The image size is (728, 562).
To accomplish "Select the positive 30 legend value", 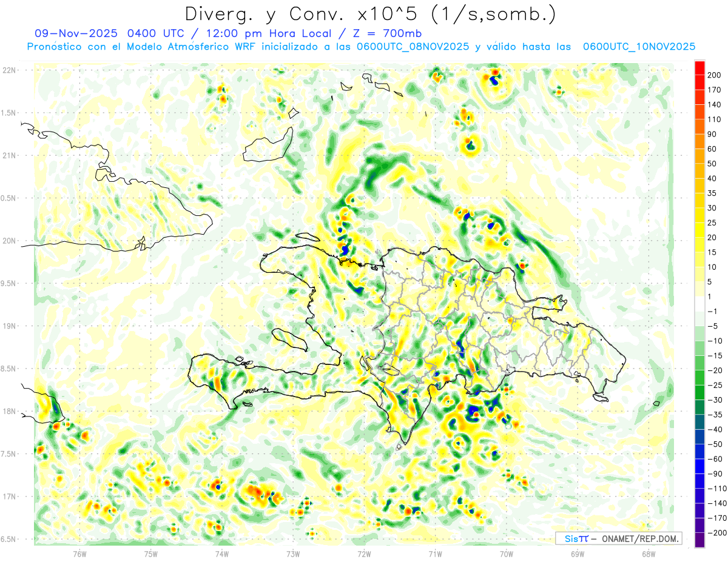I will (712, 208).
